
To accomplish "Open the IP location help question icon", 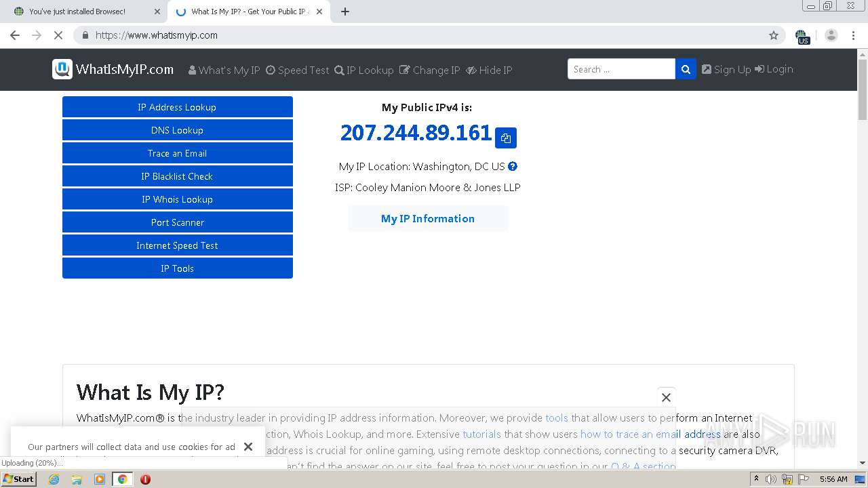I will [513, 166].
